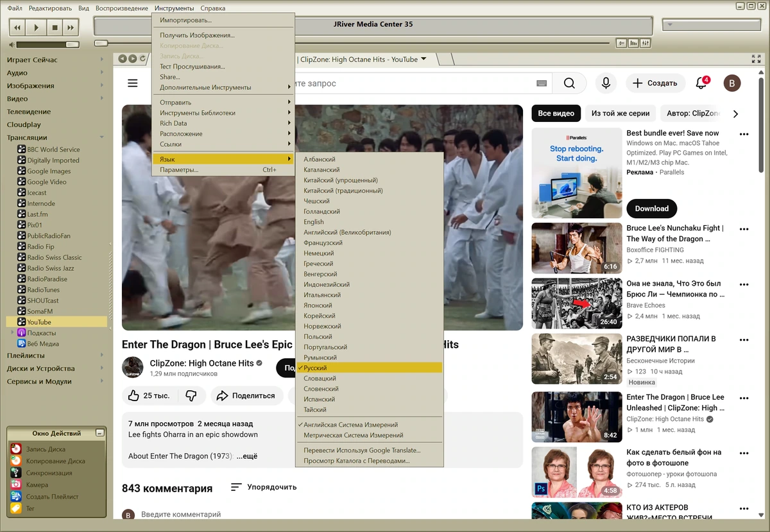Expand Rich Data submenu
This screenshot has height=532, width=770.
tap(223, 123)
